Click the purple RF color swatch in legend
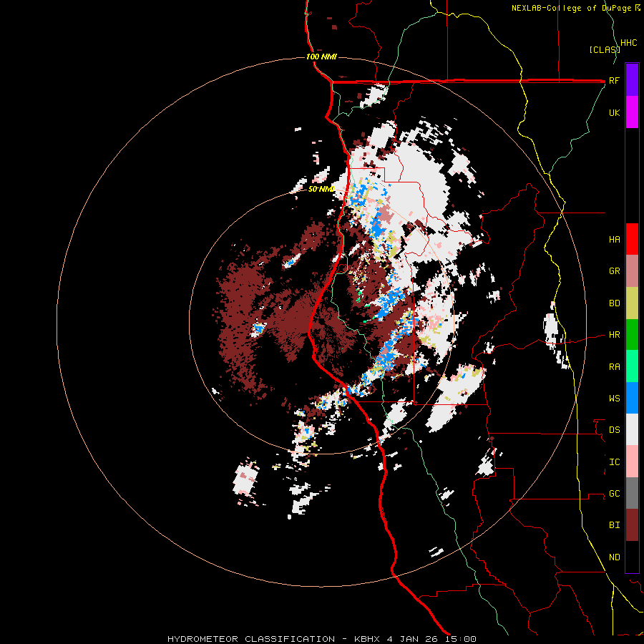644x644 pixels. point(632,79)
